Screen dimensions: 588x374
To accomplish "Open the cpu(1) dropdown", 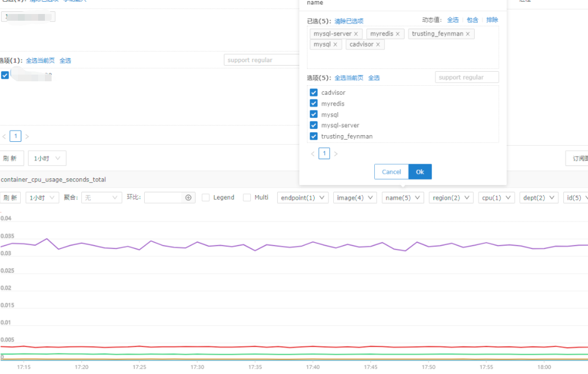I will pos(496,197).
